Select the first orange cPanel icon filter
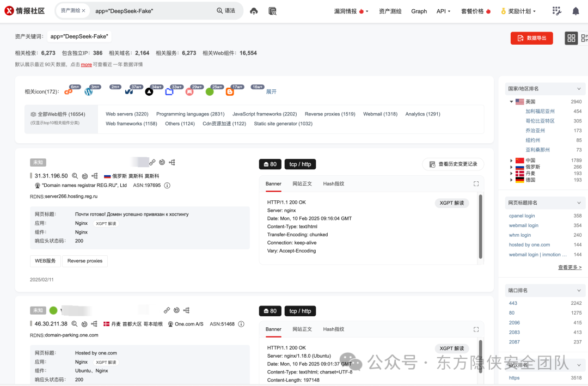The height and width of the screenshot is (386, 588). click(68, 91)
